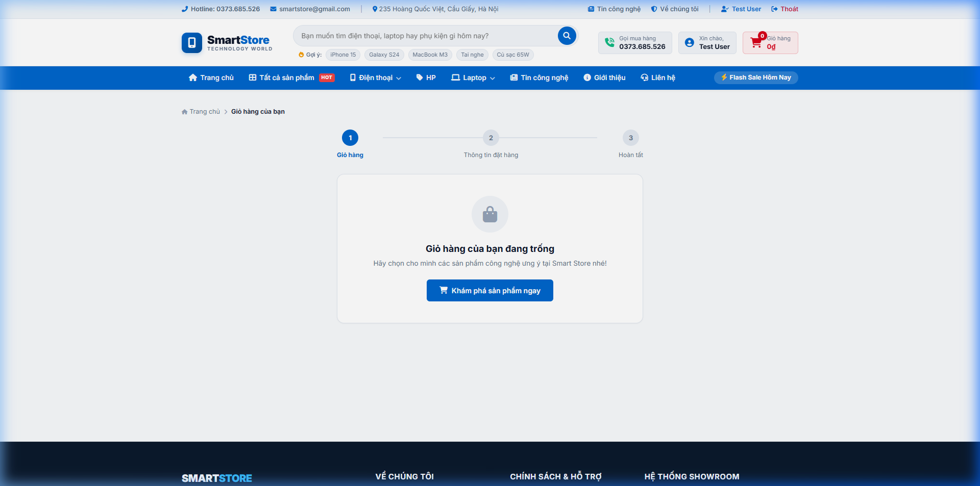Viewport: 980px width, 486px height.
Task: Open the Liên hệ navigation item
Action: pos(658,78)
